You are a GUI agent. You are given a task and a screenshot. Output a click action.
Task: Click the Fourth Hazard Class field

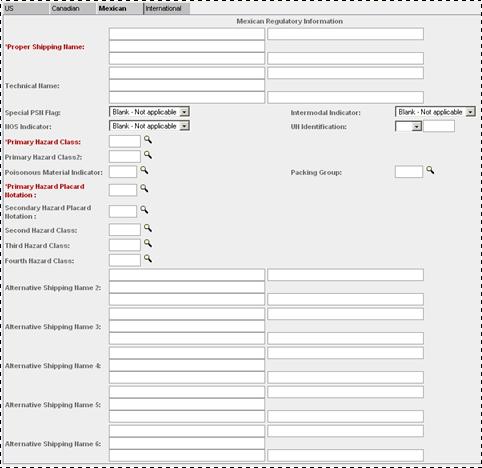pos(125,260)
